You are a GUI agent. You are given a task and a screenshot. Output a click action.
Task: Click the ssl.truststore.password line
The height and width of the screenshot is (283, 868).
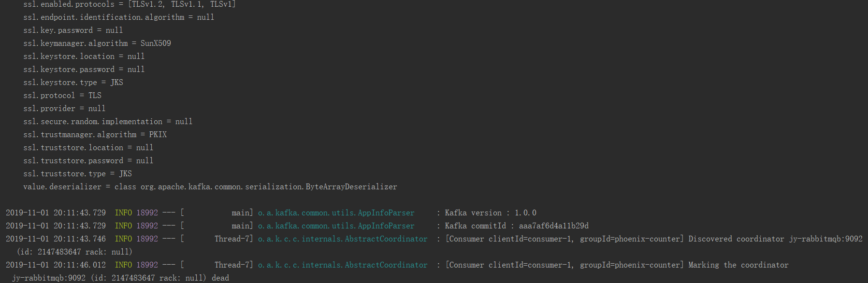pyautogui.click(x=88, y=161)
